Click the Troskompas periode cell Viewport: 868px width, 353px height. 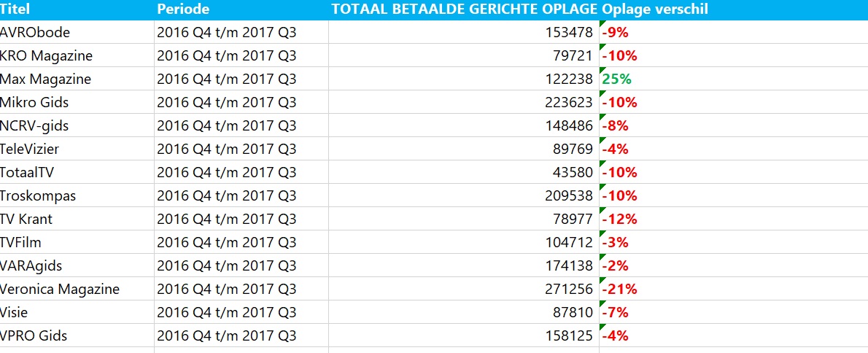(241, 195)
